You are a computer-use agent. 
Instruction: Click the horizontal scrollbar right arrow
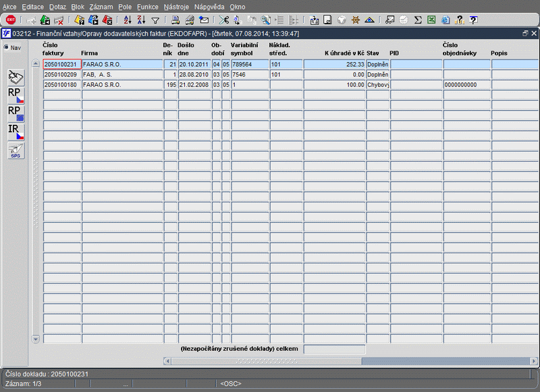(x=534, y=361)
